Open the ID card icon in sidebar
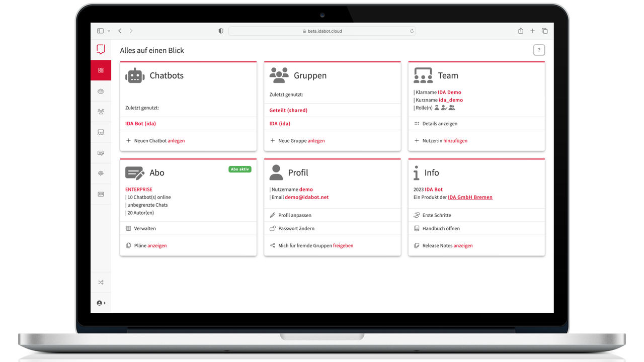The width and height of the screenshot is (644, 362). (101, 194)
